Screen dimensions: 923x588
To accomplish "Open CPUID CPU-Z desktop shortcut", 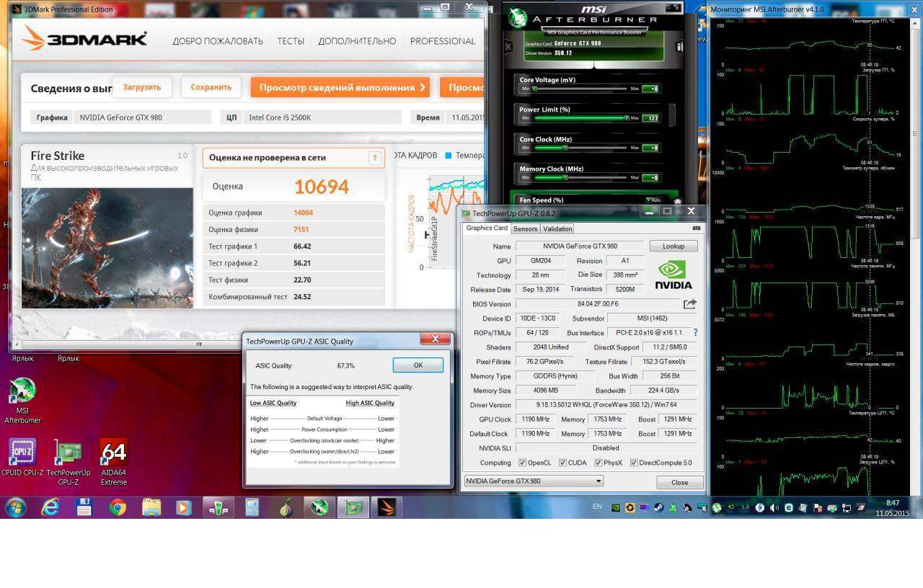I will coord(22,458).
